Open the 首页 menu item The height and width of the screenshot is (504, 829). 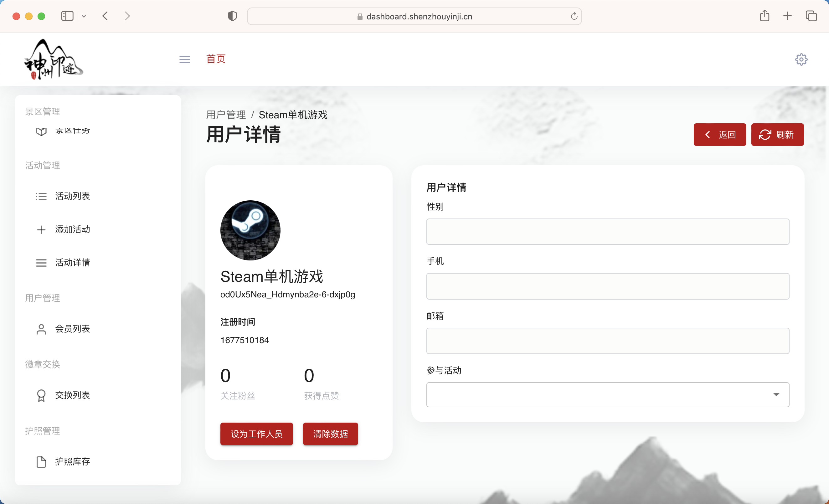216,59
